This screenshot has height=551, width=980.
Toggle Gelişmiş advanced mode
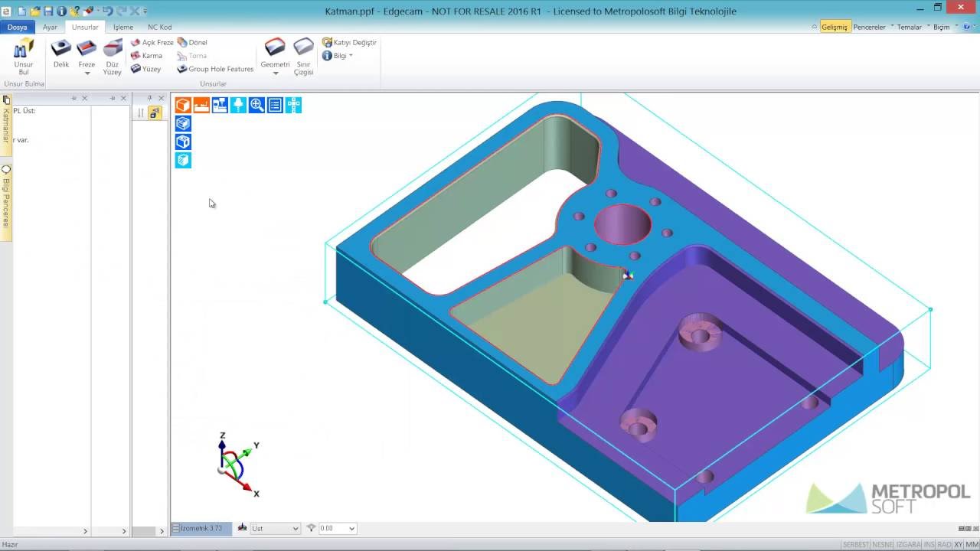(x=835, y=27)
